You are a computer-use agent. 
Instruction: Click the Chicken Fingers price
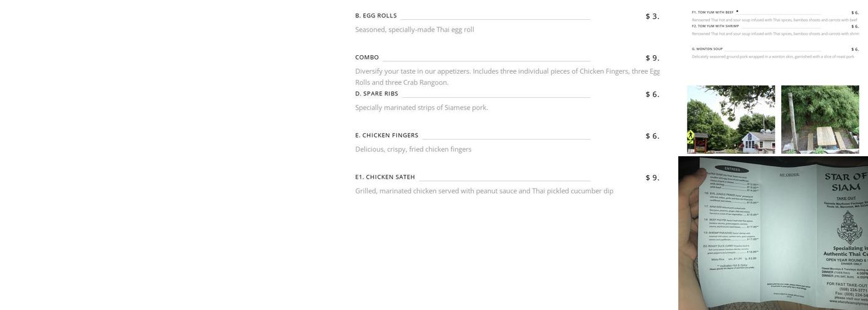click(x=652, y=136)
